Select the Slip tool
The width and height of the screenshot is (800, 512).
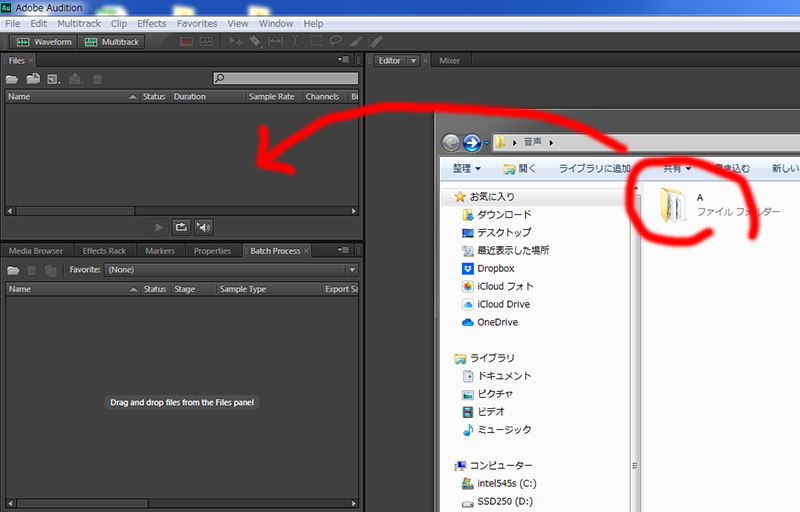[x=275, y=41]
